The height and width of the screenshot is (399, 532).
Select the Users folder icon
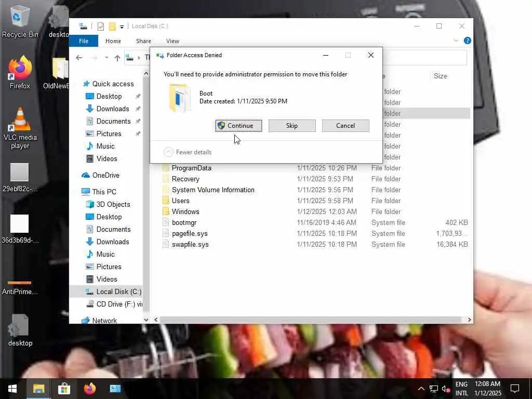point(166,201)
